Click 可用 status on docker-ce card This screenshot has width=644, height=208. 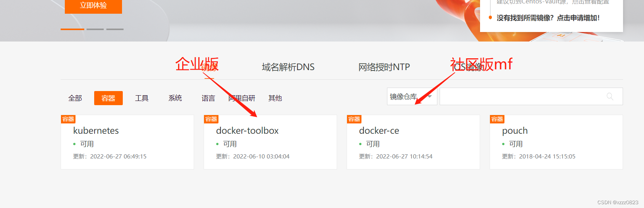click(373, 144)
